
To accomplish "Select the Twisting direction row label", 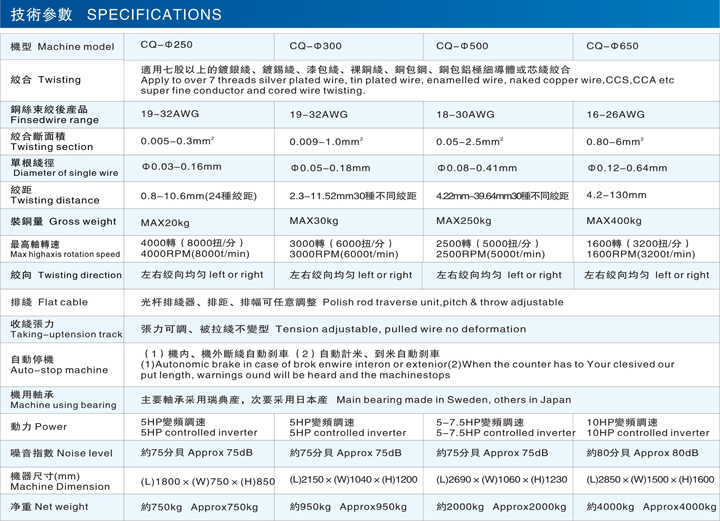I will click(x=66, y=275).
